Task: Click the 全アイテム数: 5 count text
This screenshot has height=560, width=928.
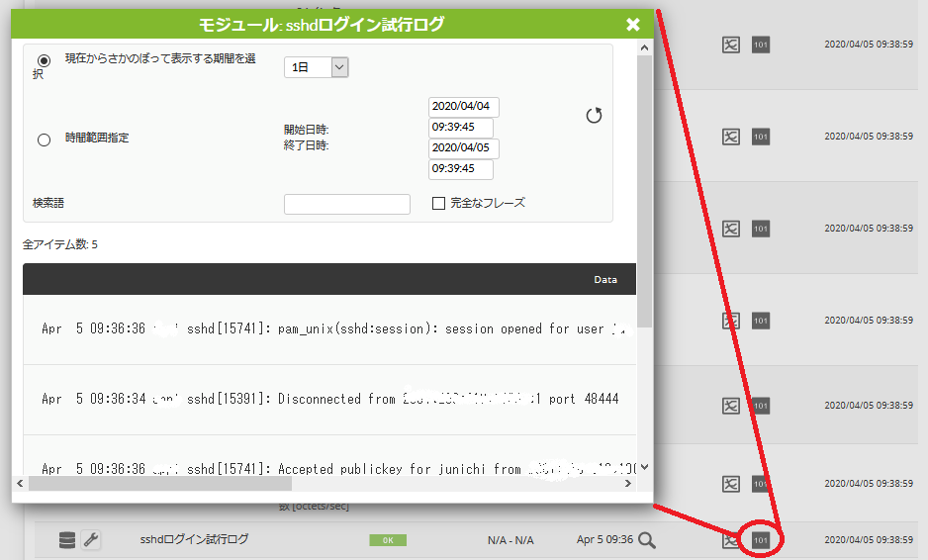Action: [x=59, y=244]
